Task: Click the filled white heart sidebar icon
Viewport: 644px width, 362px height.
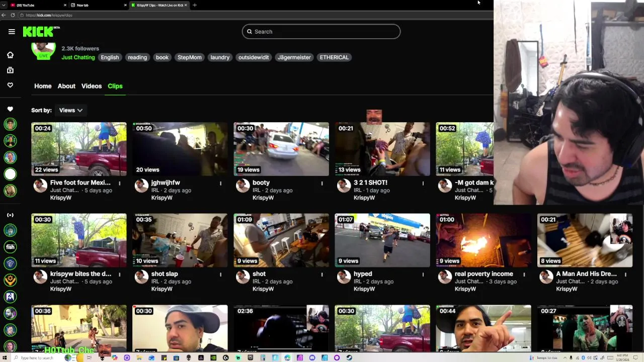Action: 10,109
